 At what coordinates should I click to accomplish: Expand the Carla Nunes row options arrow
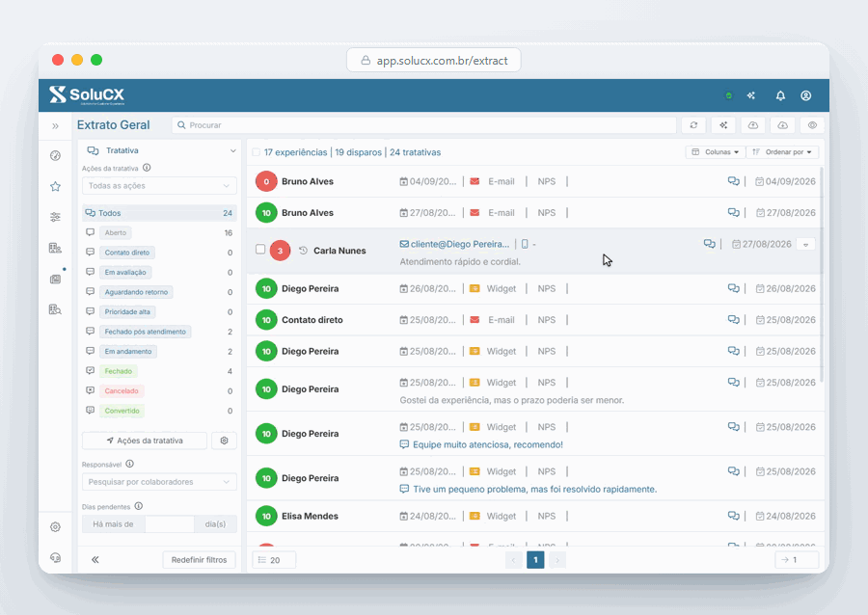point(806,245)
